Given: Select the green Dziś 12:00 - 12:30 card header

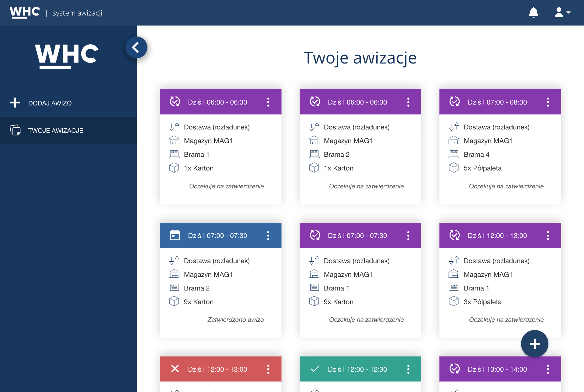Looking at the screenshot, I should (360, 369).
